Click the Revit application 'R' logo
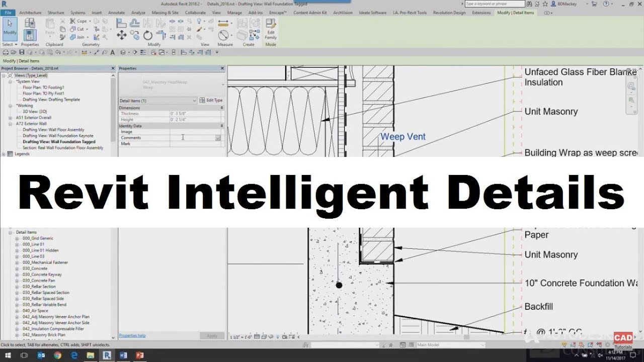Screen dimensions: 644x362 pyautogui.click(x=5, y=4)
